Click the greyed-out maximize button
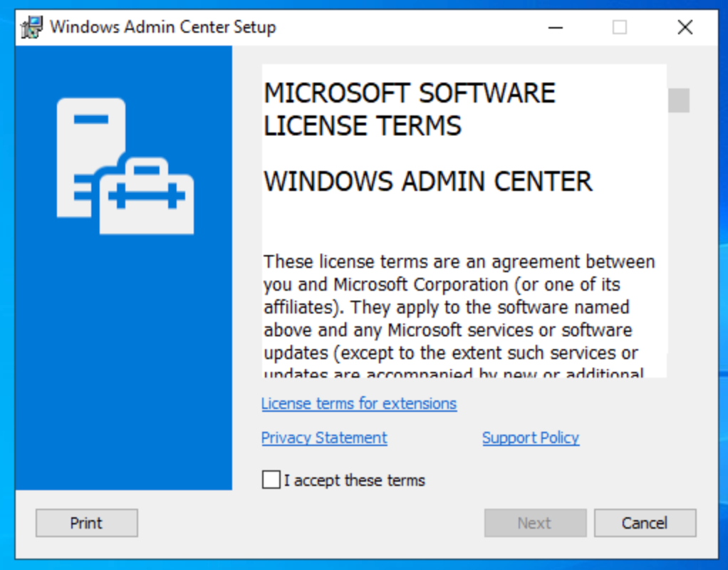The image size is (728, 570). pyautogui.click(x=620, y=28)
